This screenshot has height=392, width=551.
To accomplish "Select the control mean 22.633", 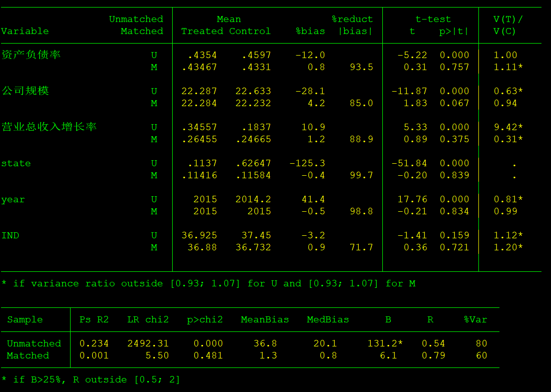I will (253, 91).
